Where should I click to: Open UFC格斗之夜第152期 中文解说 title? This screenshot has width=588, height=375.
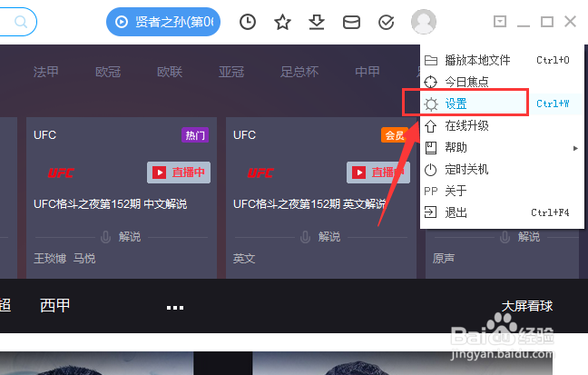pos(111,203)
